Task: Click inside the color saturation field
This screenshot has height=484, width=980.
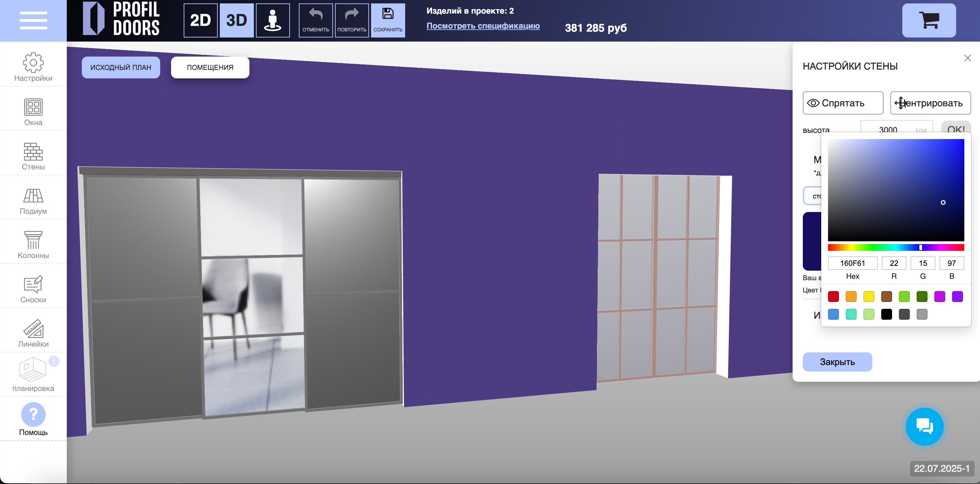Action: 896,190
